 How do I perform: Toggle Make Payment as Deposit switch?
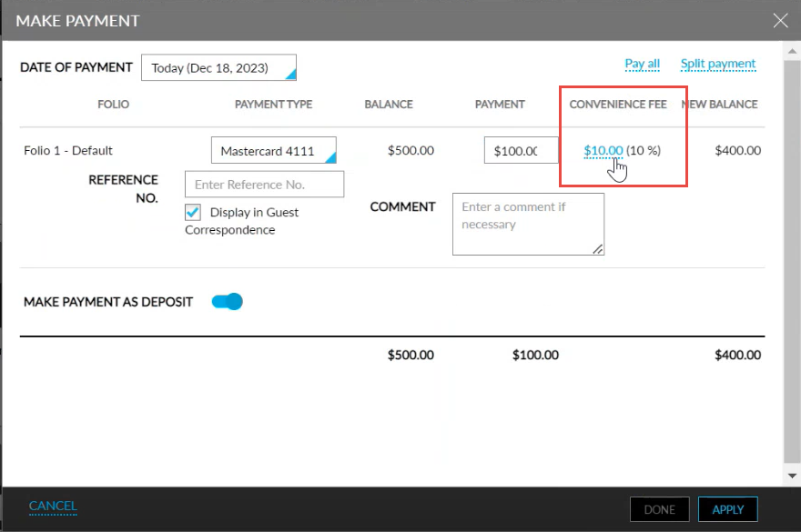228,302
